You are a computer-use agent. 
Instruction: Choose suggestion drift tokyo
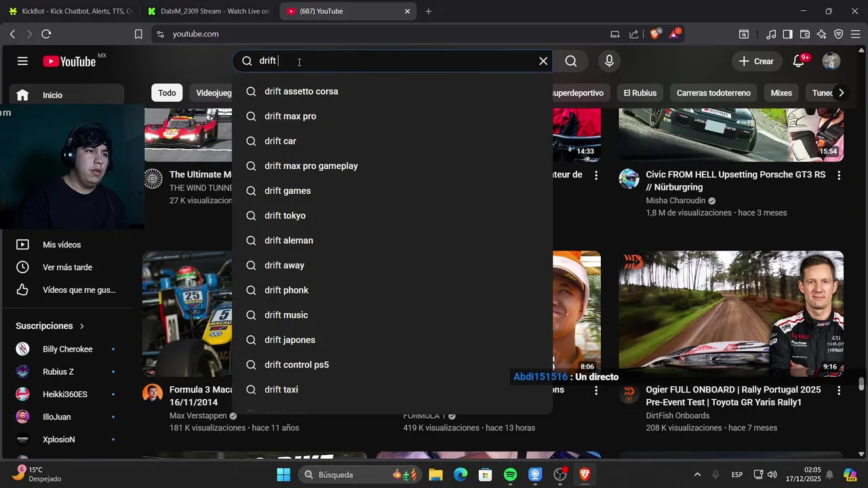pos(392,216)
